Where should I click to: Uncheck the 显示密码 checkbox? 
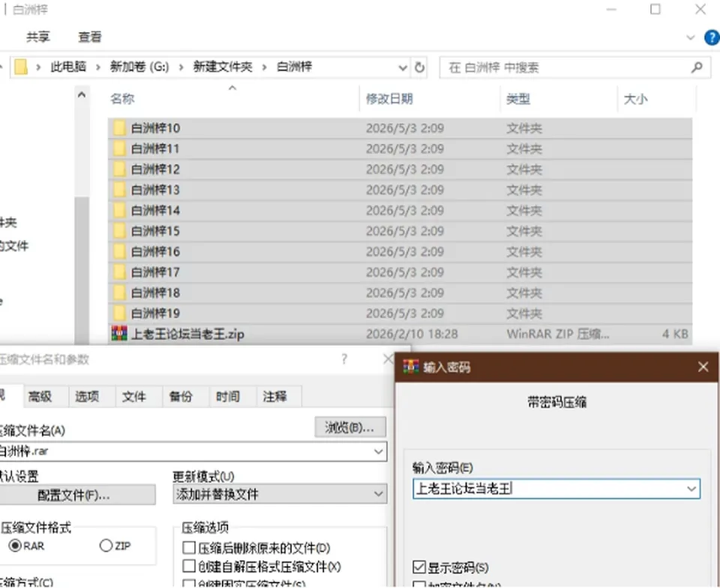[418, 567]
